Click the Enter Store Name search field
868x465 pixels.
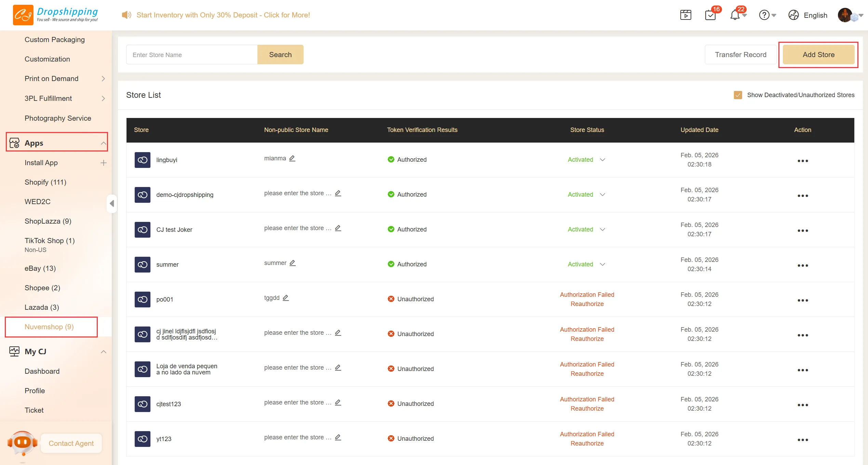(x=192, y=55)
